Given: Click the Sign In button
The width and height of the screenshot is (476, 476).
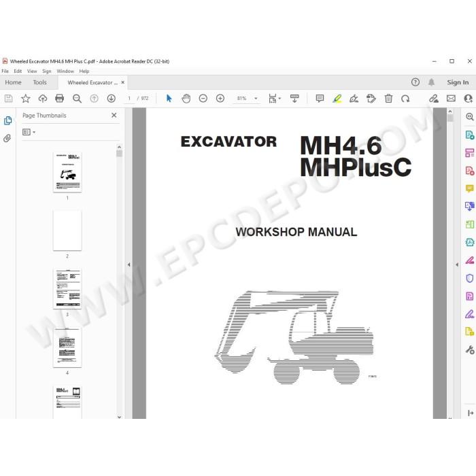Looking at the screenshot, I should tap(458, 82).
